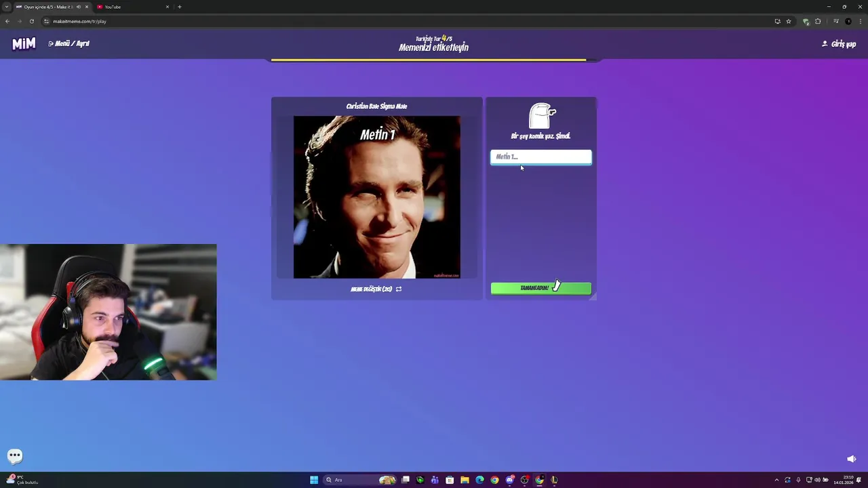Close the Make it Meme tab
The height and width of the screenshot is (488, 868).
click(x=87, y=7)
